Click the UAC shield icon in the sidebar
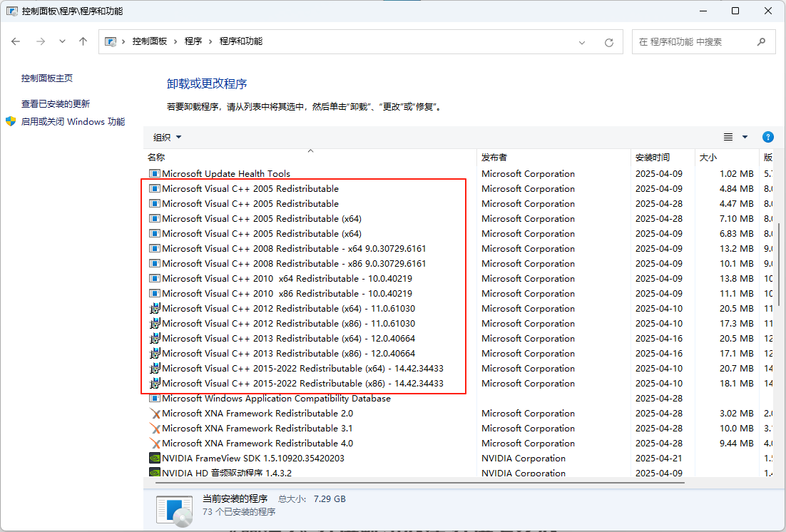 point(10,121)
